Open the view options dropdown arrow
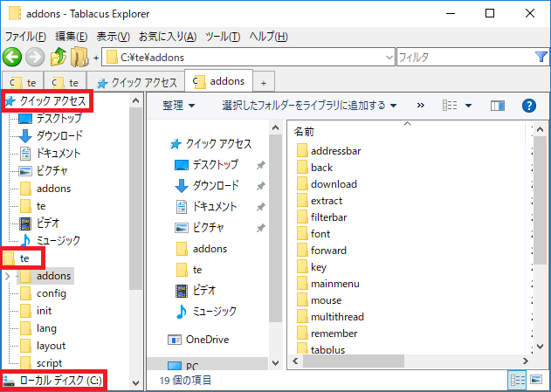This screenshot has height=392, width=551. pyautogui.click(x=468, y=106)
